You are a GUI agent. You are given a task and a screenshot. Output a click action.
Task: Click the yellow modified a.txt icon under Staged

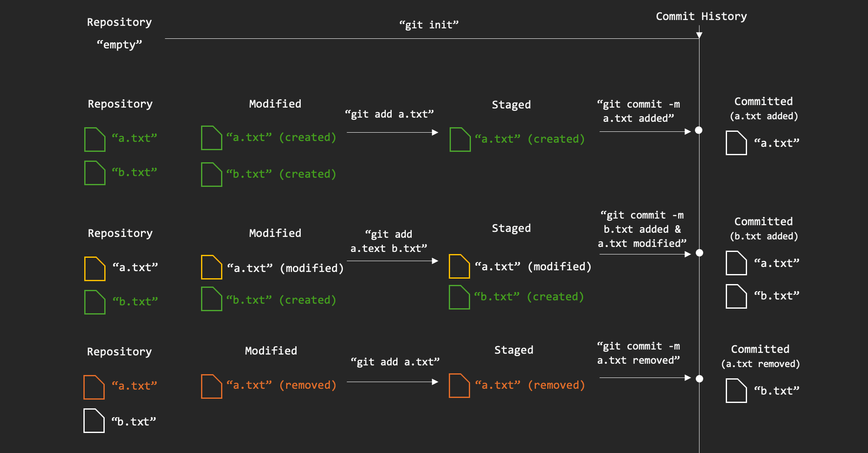(x=459, y=266)
